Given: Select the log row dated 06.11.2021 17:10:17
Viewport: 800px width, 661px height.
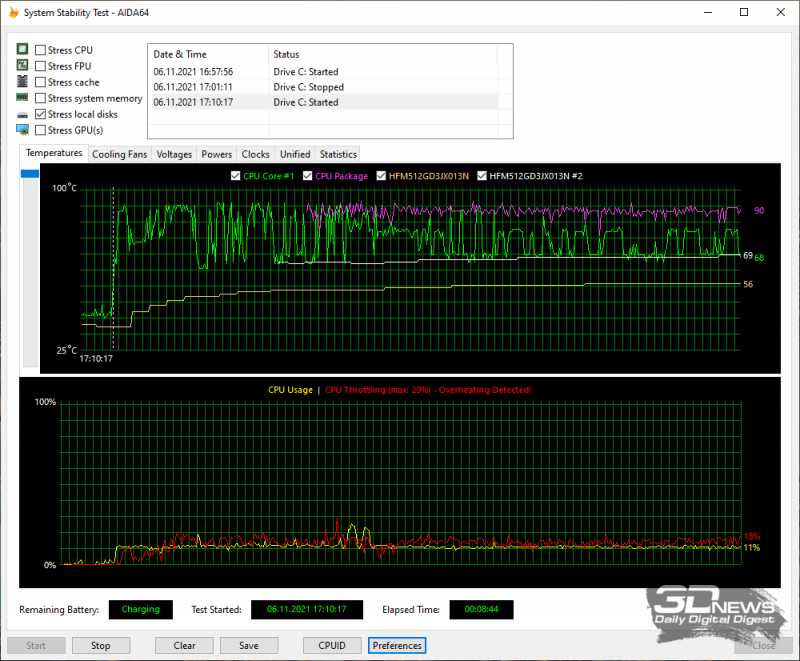Looking at the screenshot, I should (324, 102).
